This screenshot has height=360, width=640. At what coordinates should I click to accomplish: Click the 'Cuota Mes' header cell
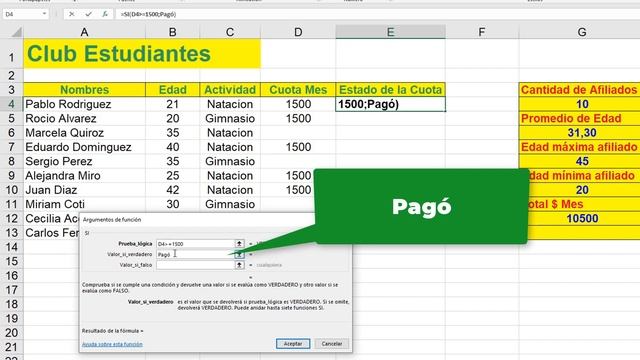(298, 90)
